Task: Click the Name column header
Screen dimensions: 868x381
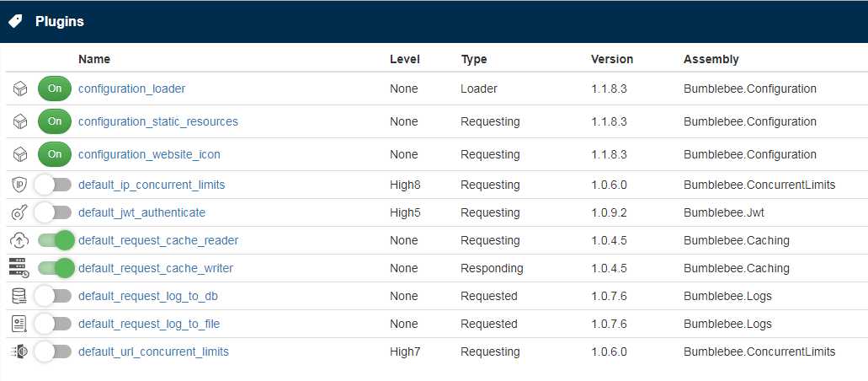Action: [94, 59]
